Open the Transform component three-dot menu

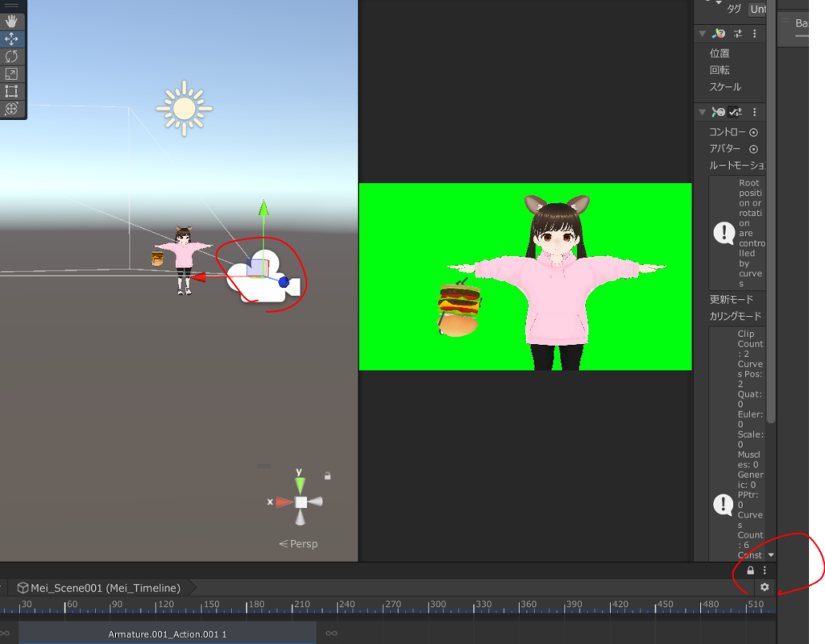(754, 34)
